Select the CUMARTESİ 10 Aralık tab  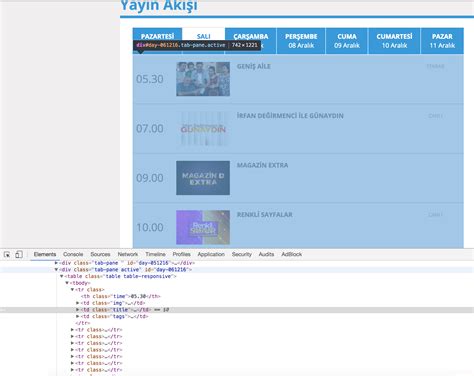pos(394,41)
